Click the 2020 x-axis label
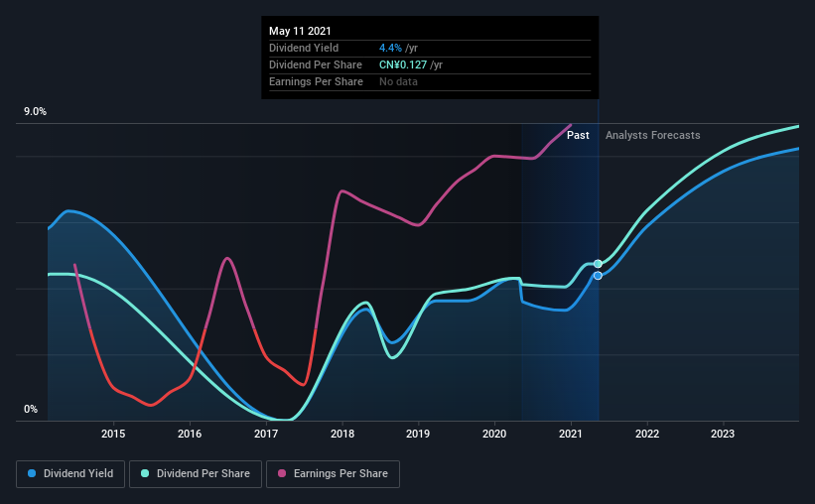The image size is (815, 504). [494, 434]
